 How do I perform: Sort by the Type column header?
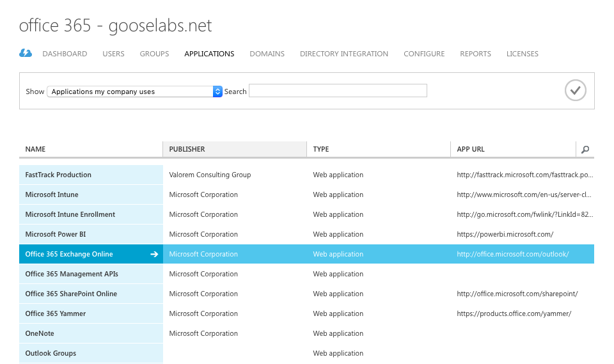378,149
